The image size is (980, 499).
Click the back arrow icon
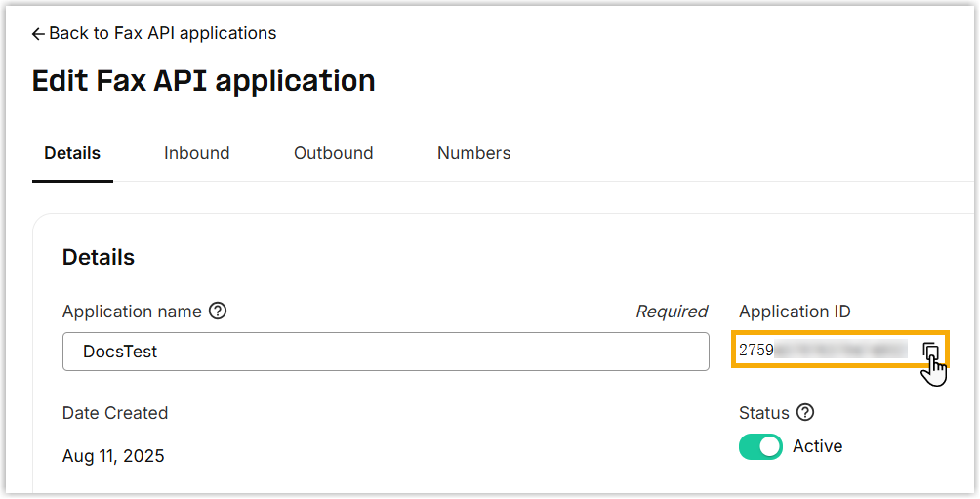point(38,34)
